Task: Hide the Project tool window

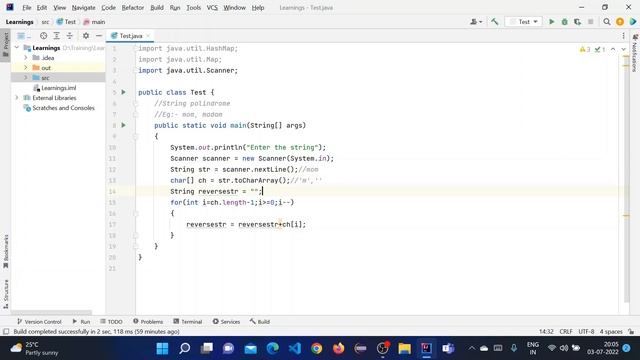Action: tap(99, 36)
